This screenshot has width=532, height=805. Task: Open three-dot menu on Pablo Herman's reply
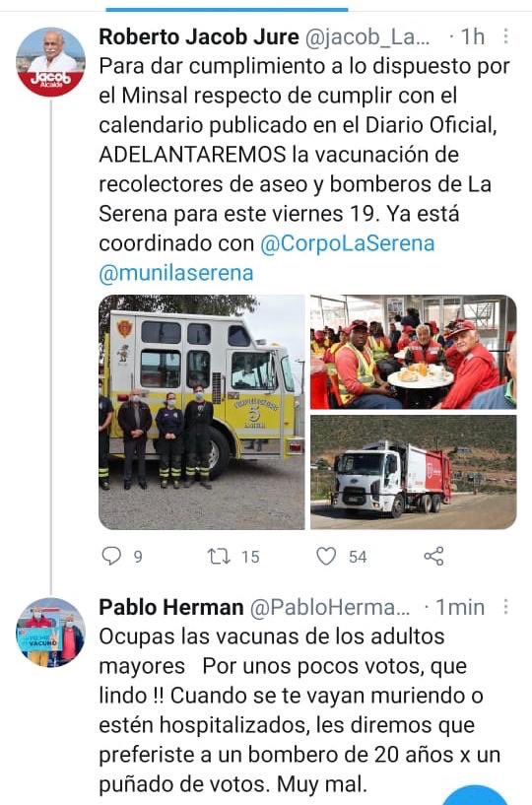pos(505,607)
